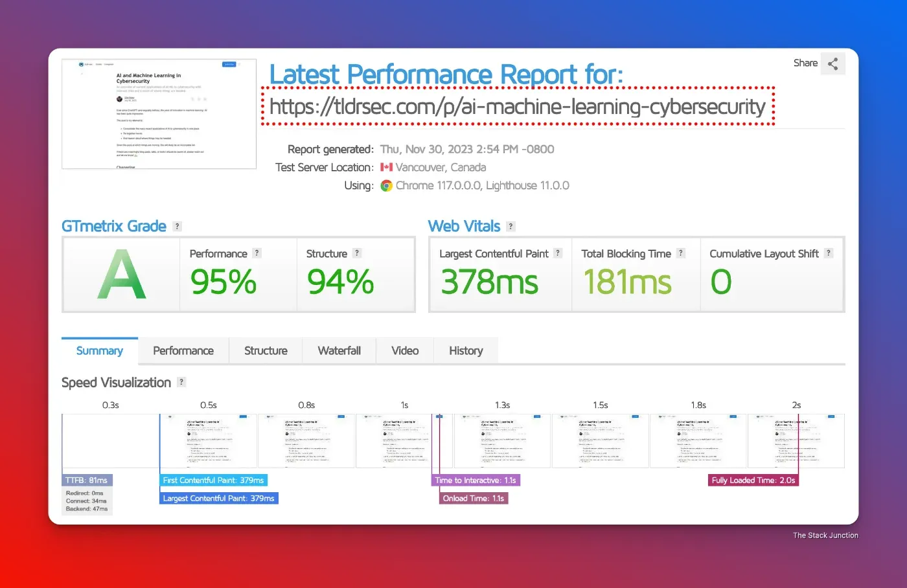
Task: Click the Canada flag beside Test Server Location
Action: pyautogui.click(x=387, y=167)
